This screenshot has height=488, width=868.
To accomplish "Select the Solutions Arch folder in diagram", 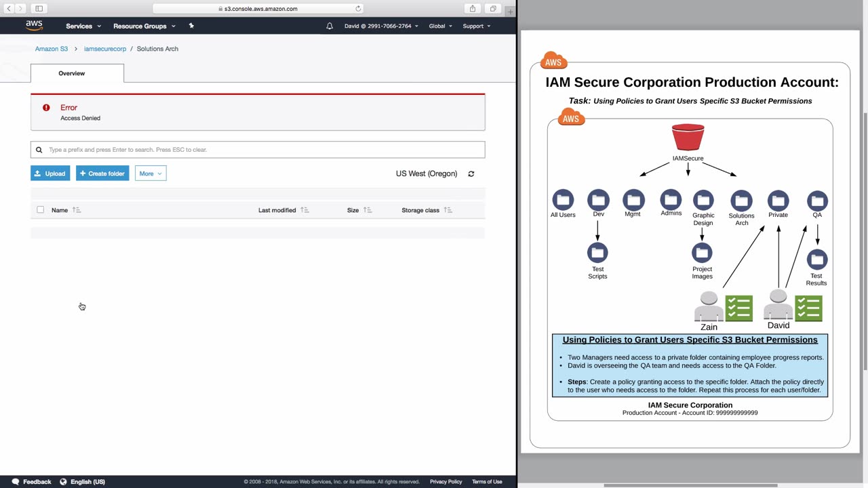I will click(741, 201).
